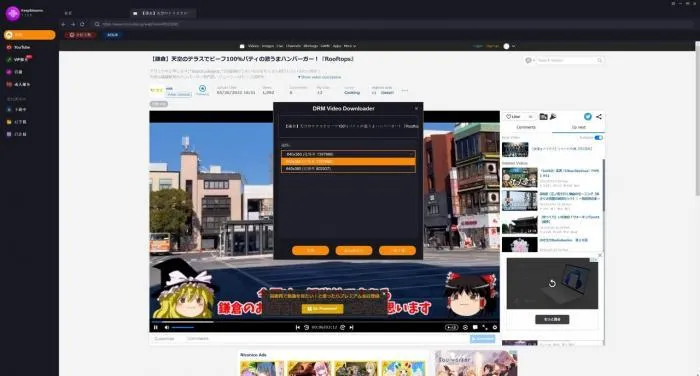Toggle the Autoplay switch
The width and height of the screenshot is (700, 376).
pos(599,138)
